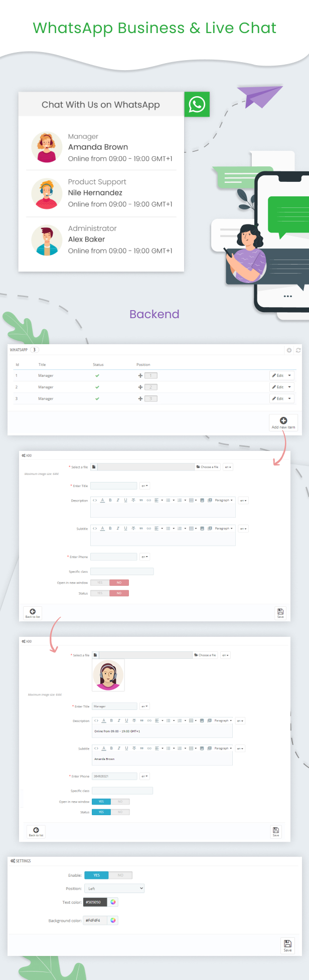Click the refresh icon in WhatsApp list header
This screenshot has width=309, height=980.
coord(298,350)
